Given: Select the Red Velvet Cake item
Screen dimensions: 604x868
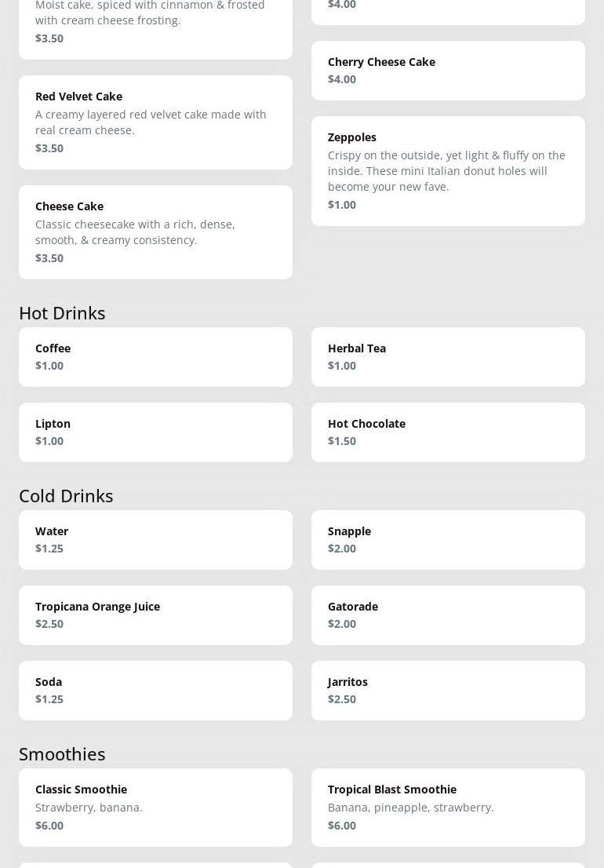Looking at the screenshot, I should tap(155, 122).
